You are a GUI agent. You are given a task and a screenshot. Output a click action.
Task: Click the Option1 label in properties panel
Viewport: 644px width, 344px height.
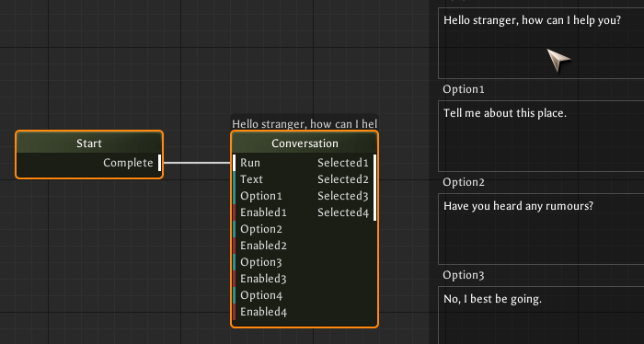click(464, 89)
